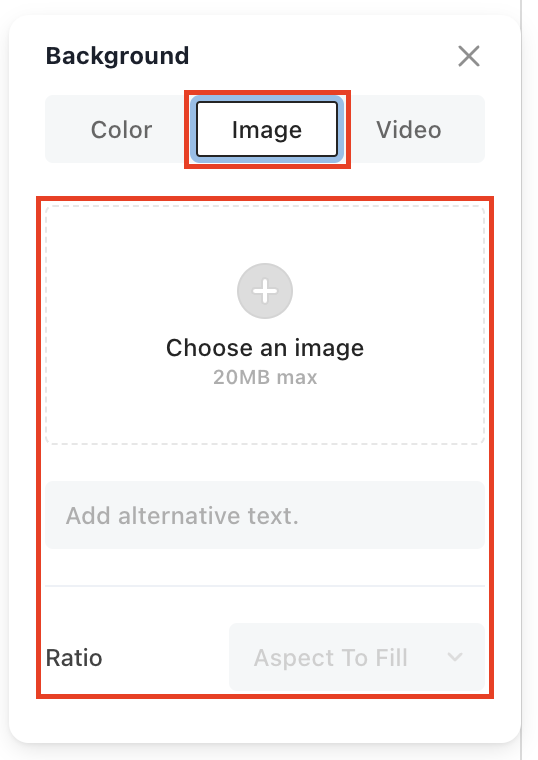Focus the "Add alternative text." field
The height and width of the screenshot is (760, 538).
(x=265, y=515)
